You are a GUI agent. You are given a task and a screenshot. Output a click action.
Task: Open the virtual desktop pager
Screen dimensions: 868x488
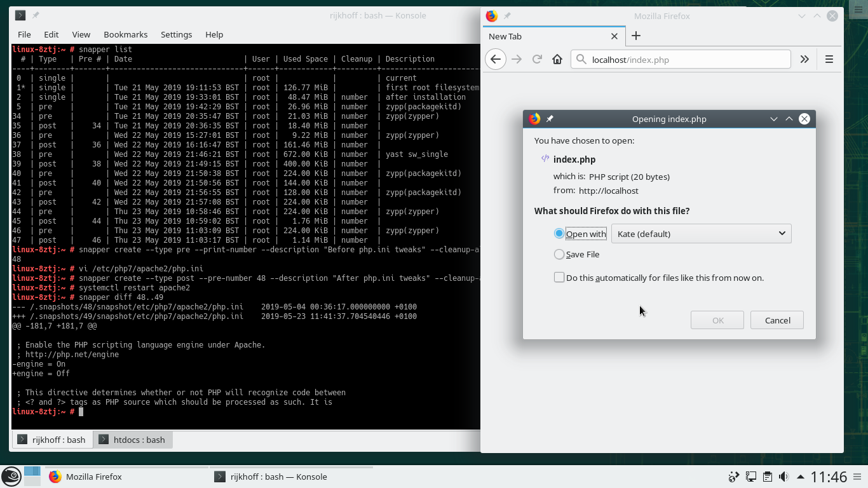click(32, 476)
